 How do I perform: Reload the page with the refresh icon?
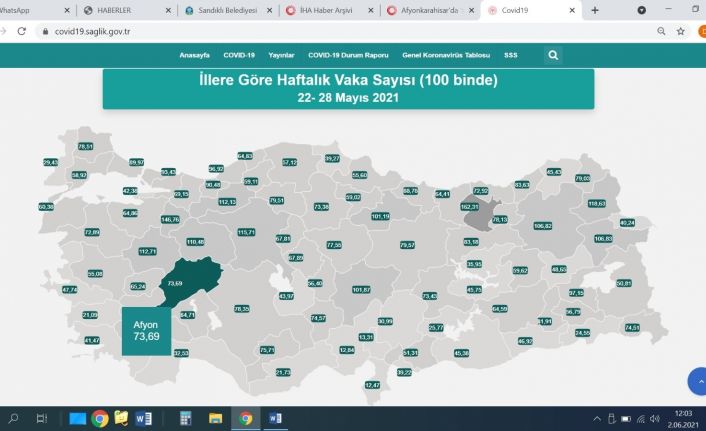click(x=22, y=31)
